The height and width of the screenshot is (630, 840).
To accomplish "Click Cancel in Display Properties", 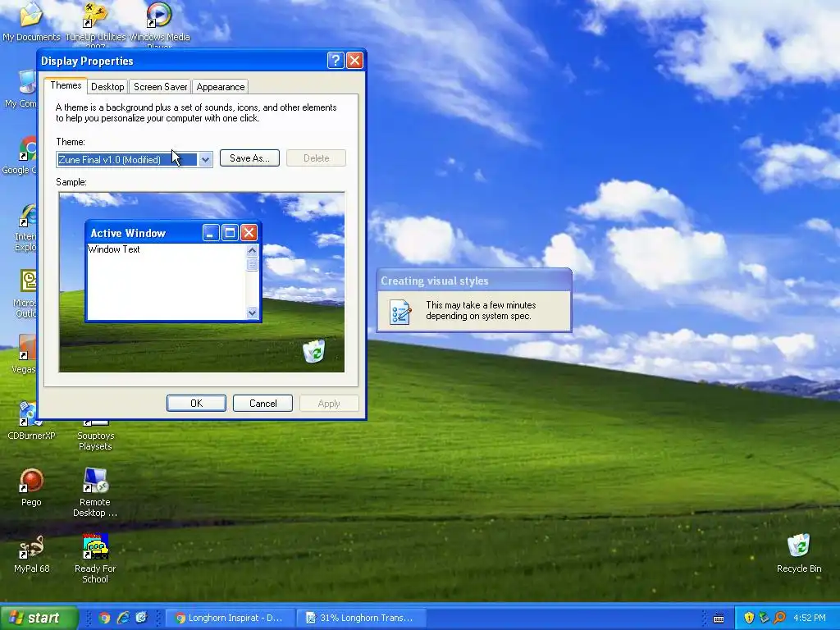I will coord(263,404).
